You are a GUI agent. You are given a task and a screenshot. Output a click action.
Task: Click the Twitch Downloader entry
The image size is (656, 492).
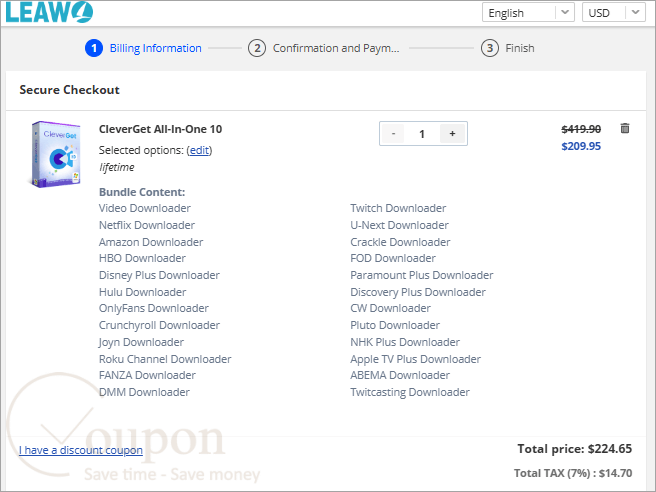pyautogui.click(x=398, y=208)
